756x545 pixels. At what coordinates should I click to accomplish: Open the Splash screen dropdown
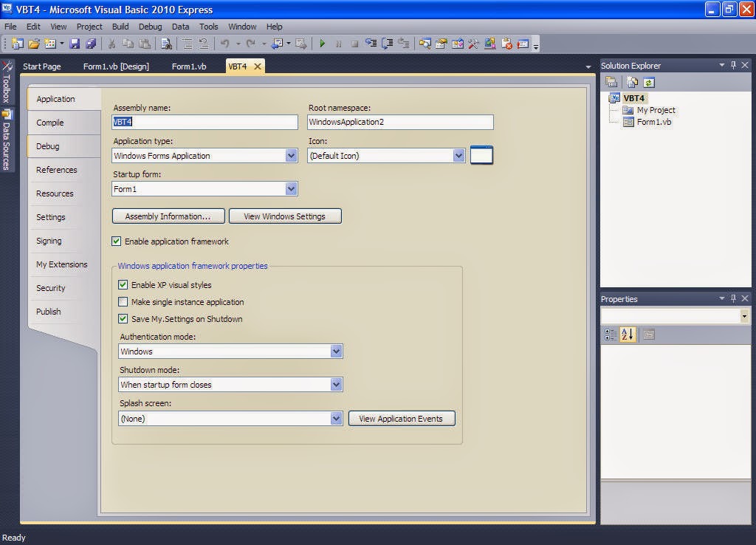(337, 418)
